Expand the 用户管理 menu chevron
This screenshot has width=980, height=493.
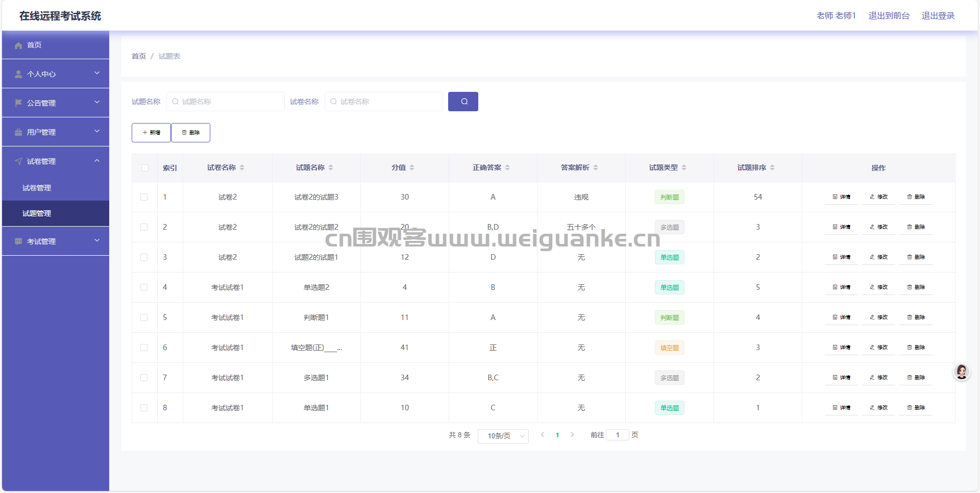coord(97,131)
